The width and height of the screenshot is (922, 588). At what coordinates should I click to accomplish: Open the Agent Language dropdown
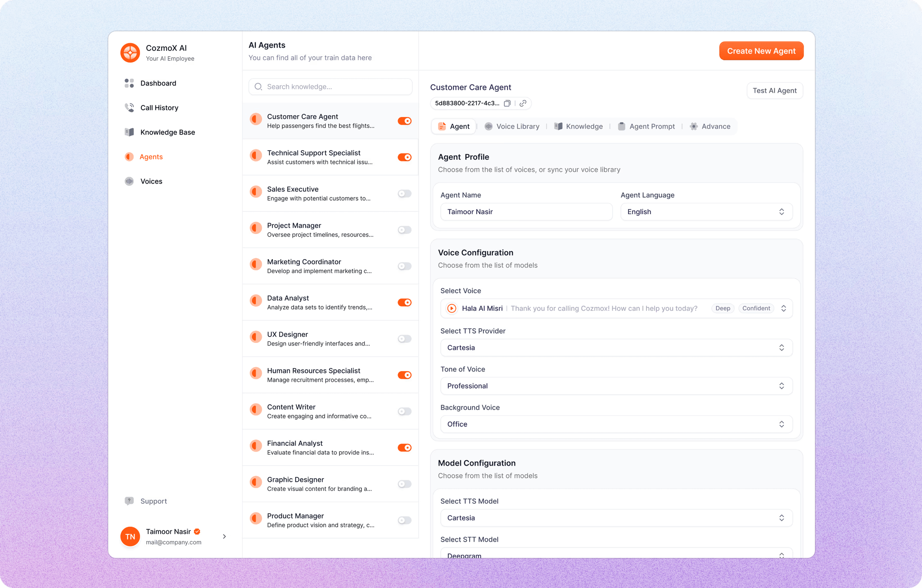coord(706,211)
